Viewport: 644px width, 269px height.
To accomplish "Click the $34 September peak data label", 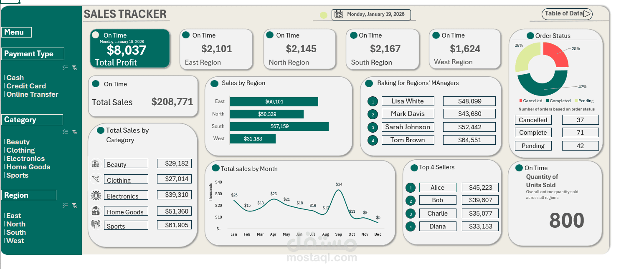I will (339, 184).
